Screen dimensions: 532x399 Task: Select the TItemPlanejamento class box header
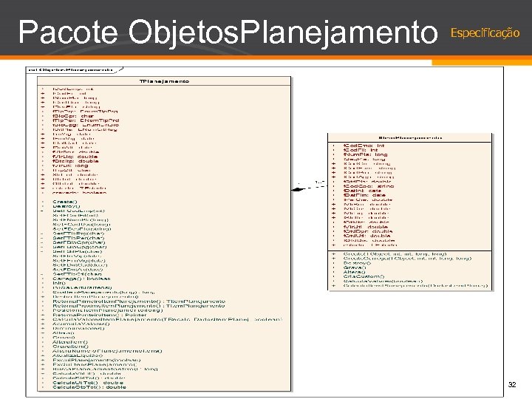click(x=409, y=137)
